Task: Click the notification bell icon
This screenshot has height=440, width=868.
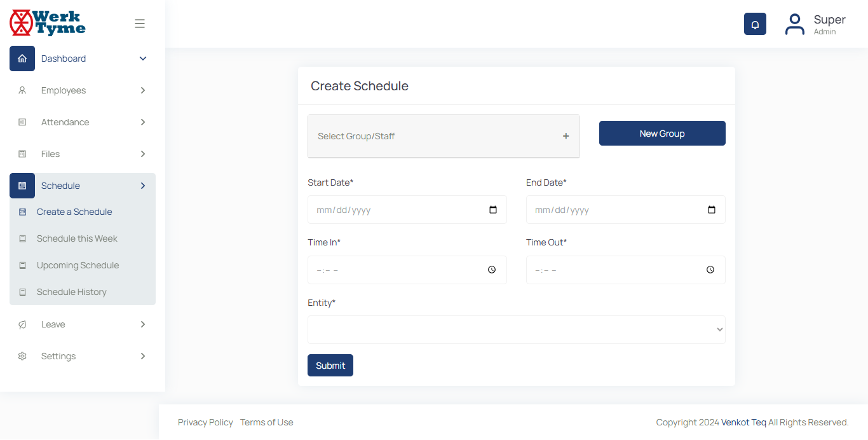Action: click(755, 24)
